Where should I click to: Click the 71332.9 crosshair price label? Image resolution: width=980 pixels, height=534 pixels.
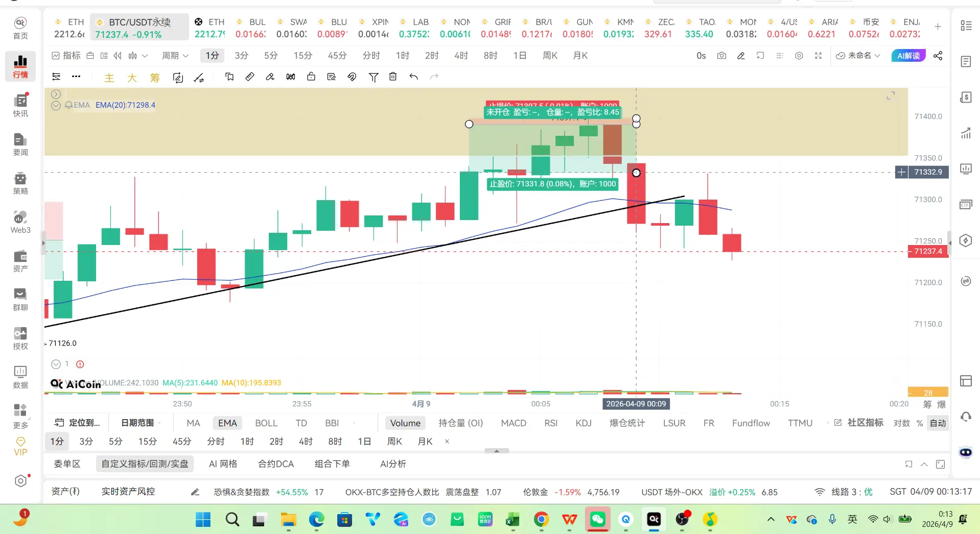928,172
